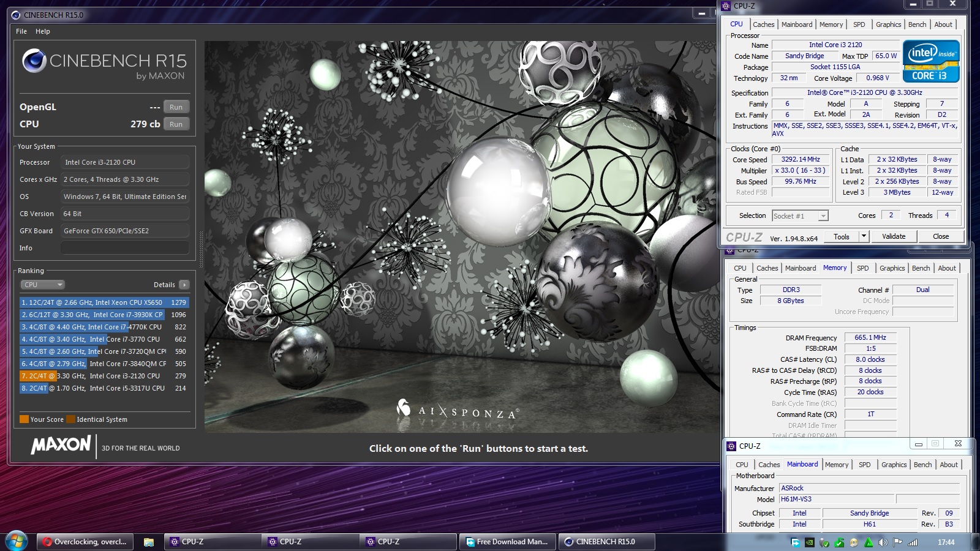Select highlighted ranking row Intel Core i3-2120

pos(104,376)
